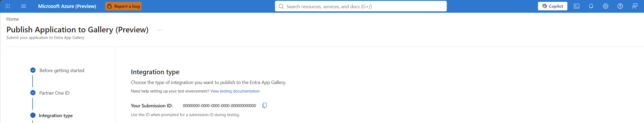Screen dimensions: 644x123
Task: Open the portal hamburger menu
Action: click(x=24, y=6)
